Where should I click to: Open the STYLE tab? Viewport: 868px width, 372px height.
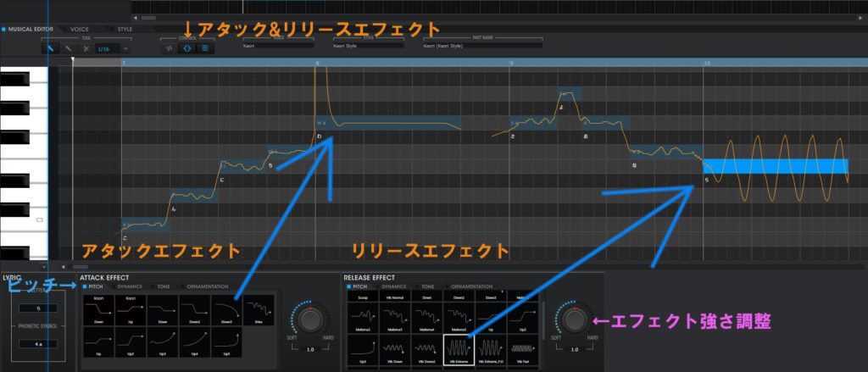125,29
